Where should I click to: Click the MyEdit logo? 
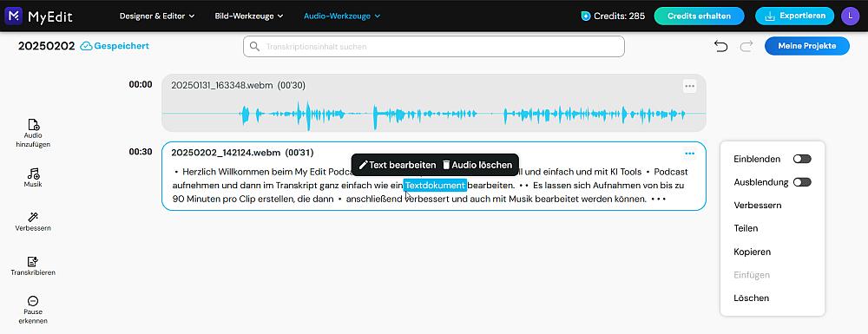tap(39, 16)
